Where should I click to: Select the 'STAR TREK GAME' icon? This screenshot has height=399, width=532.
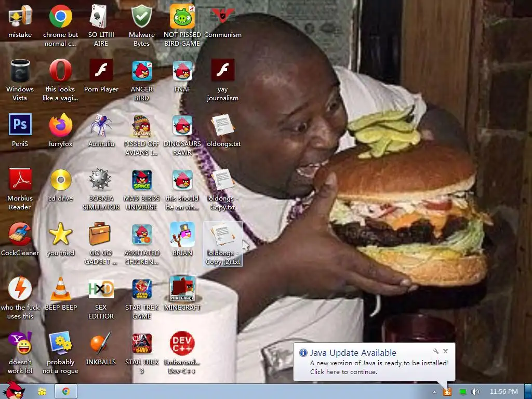coord(141,289)
